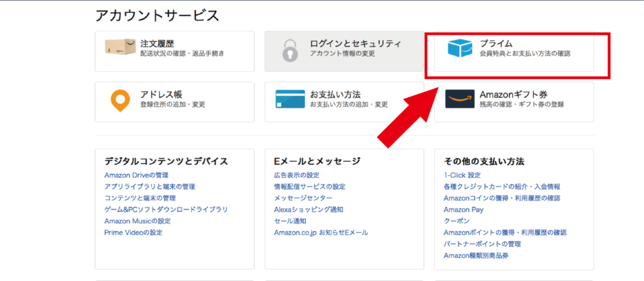
Task: Click the Amazon gift card icon
Action: coord(460,99)
